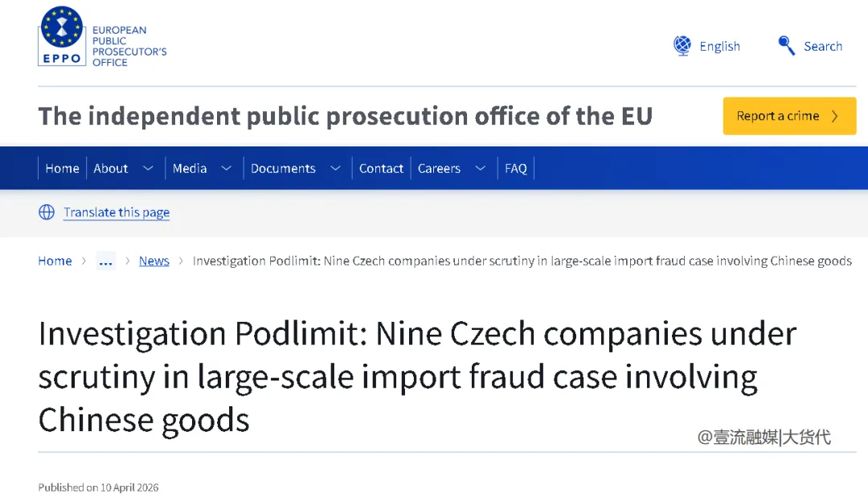Click the Search text label
868x502 pixels.
pyautogui.click(x=823, y=46)
